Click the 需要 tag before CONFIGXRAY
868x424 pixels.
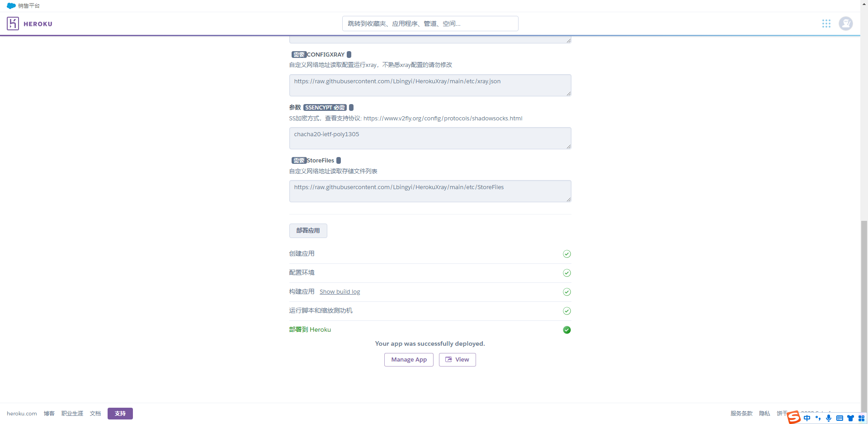tap(299, 55)
